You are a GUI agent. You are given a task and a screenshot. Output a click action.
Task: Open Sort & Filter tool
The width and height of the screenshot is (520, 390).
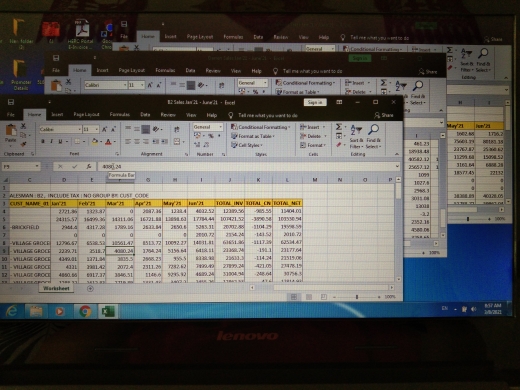(356, 137)
